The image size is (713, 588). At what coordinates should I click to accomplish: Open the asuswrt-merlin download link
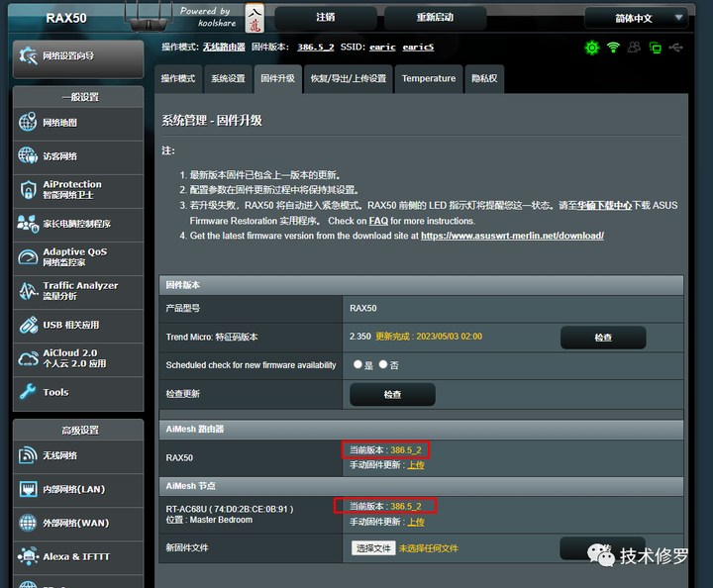coord(513,236)
